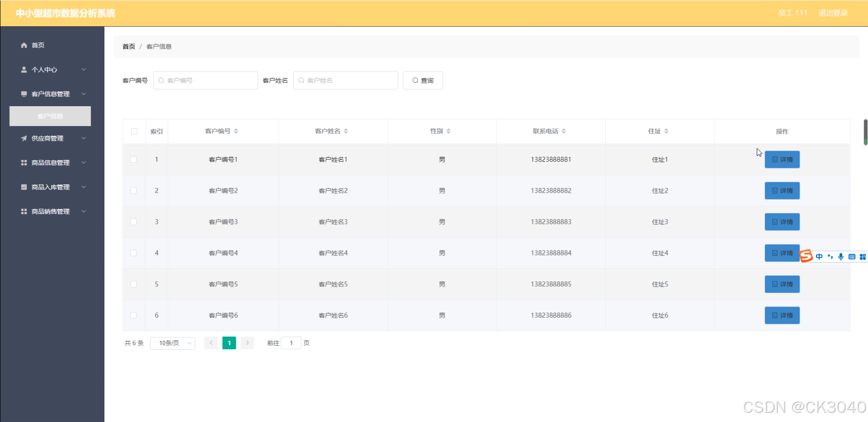868x422 pixels.
Task: Click the 共 6 条 total count text
Action: [134, 343]
